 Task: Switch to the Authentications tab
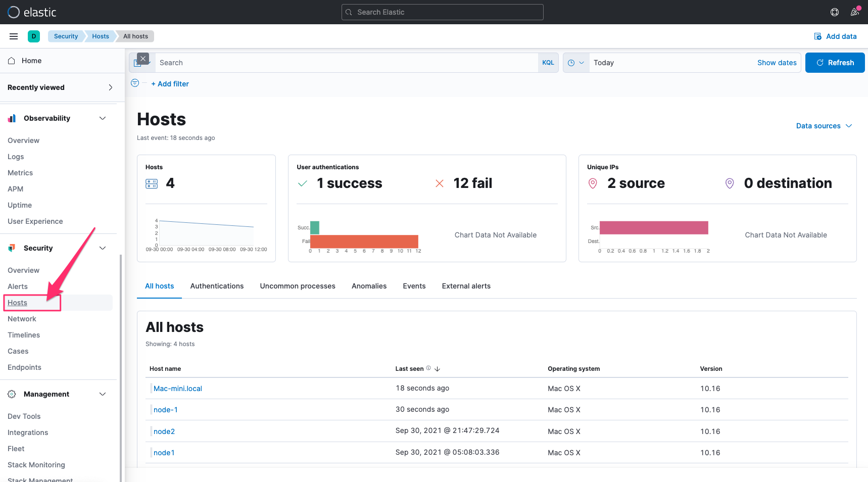pyautogui.click(x=217, y=286)
